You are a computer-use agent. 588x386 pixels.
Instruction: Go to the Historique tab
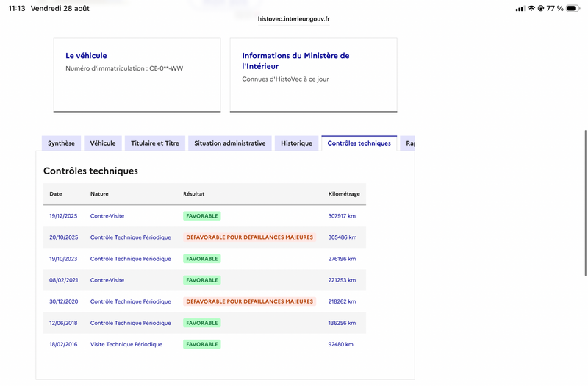297,143
